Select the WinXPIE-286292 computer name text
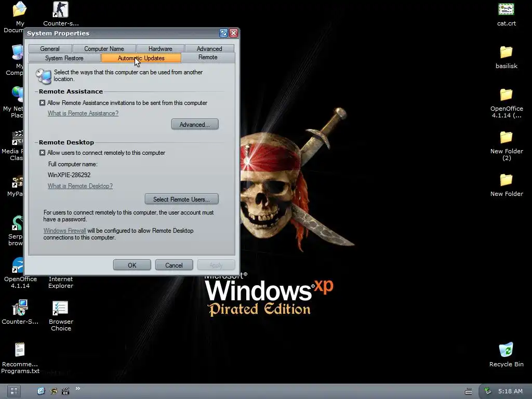Screen dimensions: 532x399 pos(69,175)
